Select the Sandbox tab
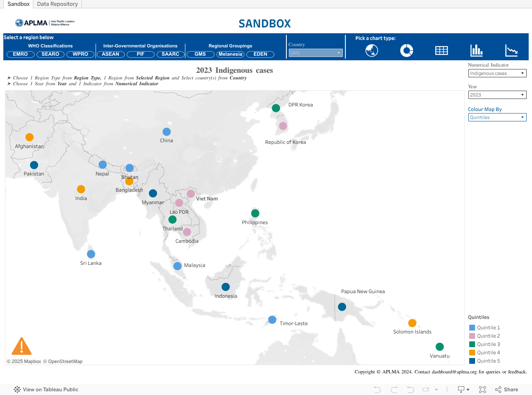532x395 pixels. (18, 4)
